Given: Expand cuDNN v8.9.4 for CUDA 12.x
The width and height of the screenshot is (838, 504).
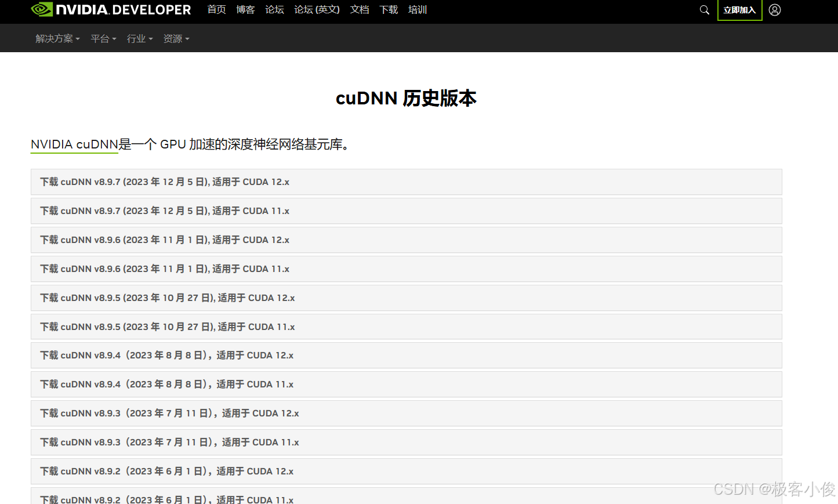Looking at the screenshot, I should (406, 356).
